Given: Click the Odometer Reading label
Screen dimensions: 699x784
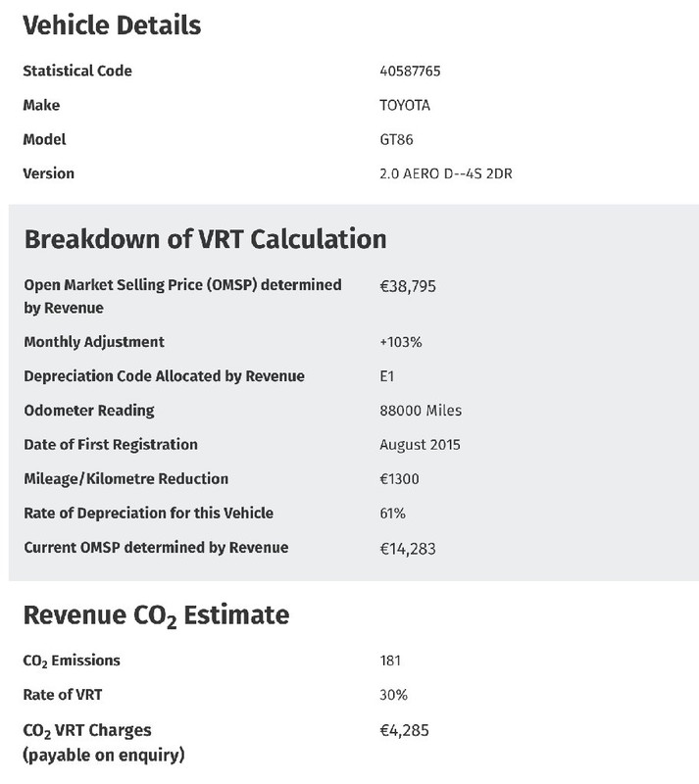Looking at the screenshot, I should pos(89,411).
